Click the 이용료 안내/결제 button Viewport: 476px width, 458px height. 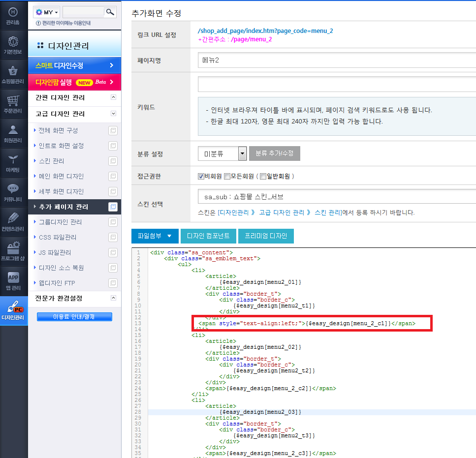[74, 317]
